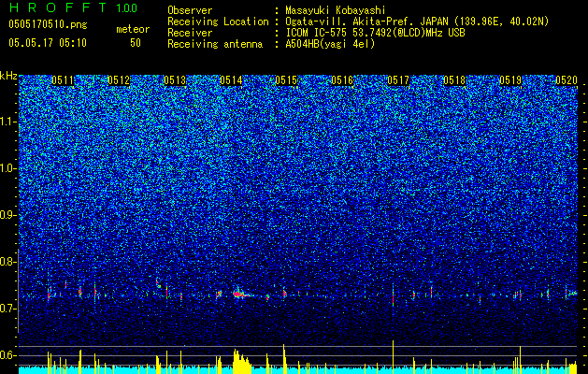Click the 0511 time marker
Viewport: 588px width, 374px height.
click(x=63, y=80)
